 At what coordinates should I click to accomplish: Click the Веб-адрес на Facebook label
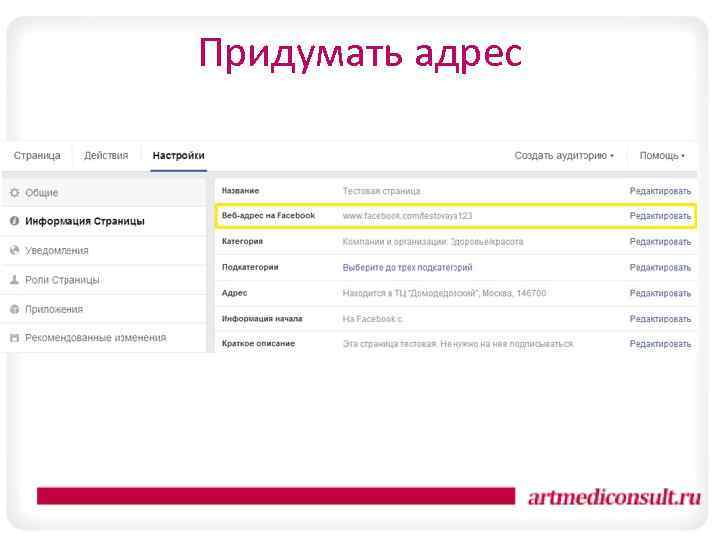269,215
